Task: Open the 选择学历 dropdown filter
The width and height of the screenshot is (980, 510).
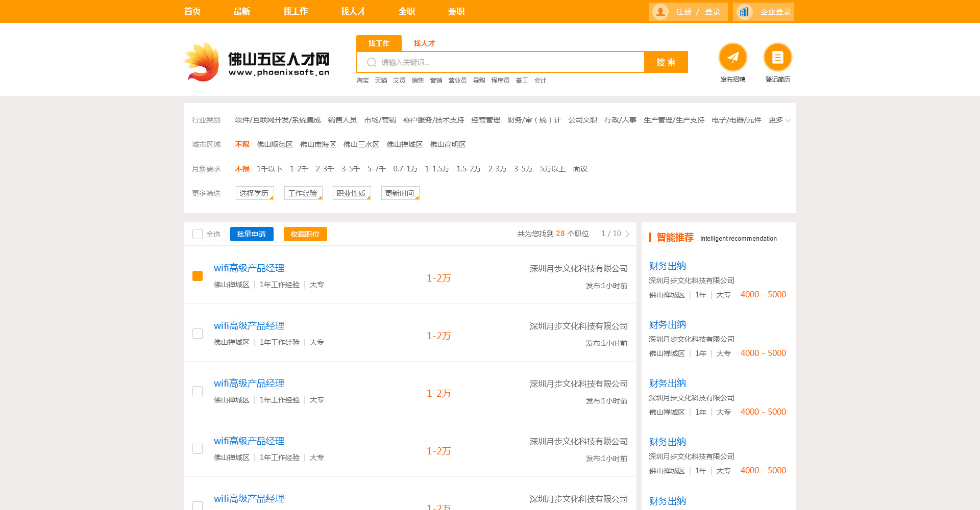Action: [x=255, y=193]
